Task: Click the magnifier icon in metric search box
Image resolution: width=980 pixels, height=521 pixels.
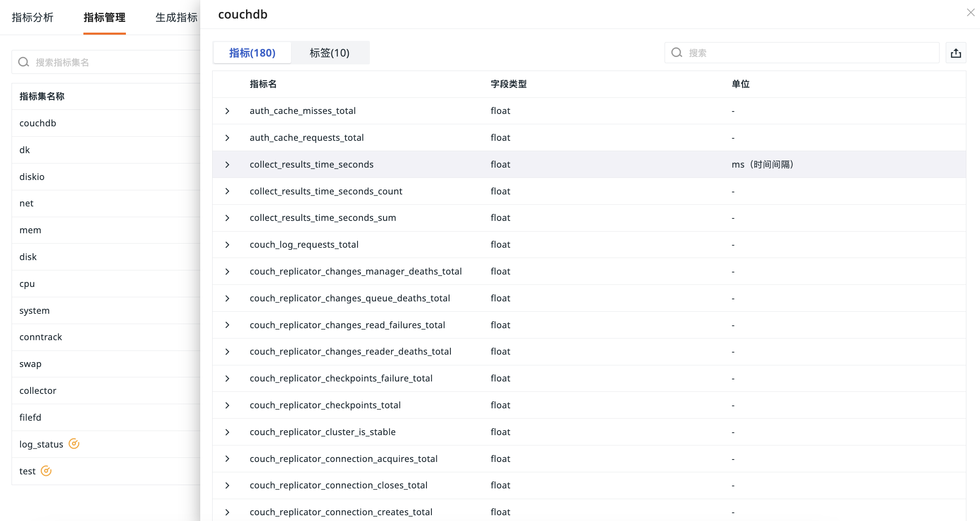Action: tap(677, 52)
